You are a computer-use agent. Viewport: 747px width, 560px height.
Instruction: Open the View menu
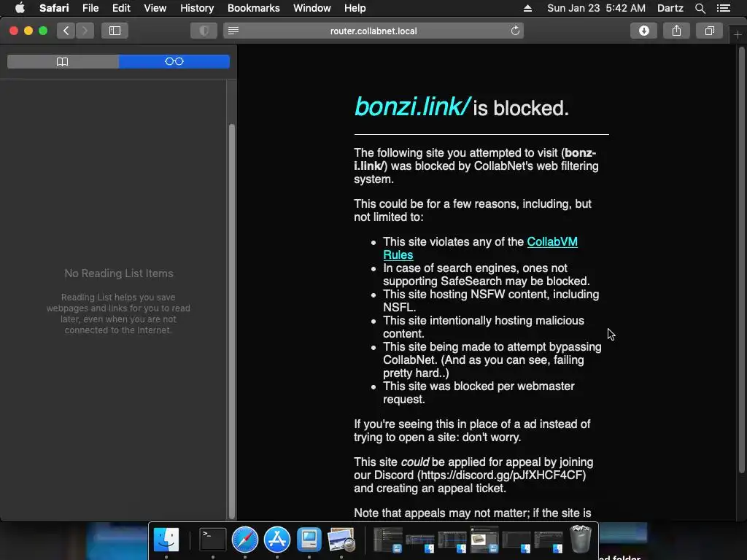coord(155,8)
